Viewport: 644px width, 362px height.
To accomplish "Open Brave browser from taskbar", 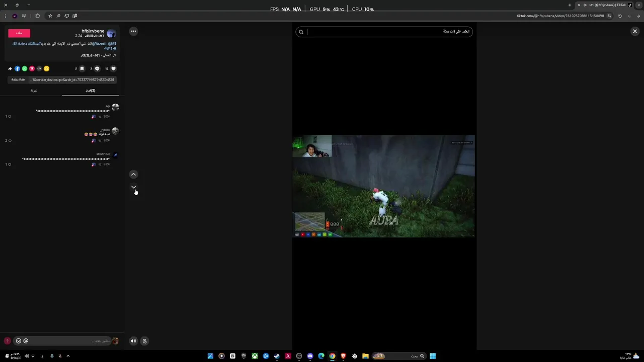I will point(343,356).
